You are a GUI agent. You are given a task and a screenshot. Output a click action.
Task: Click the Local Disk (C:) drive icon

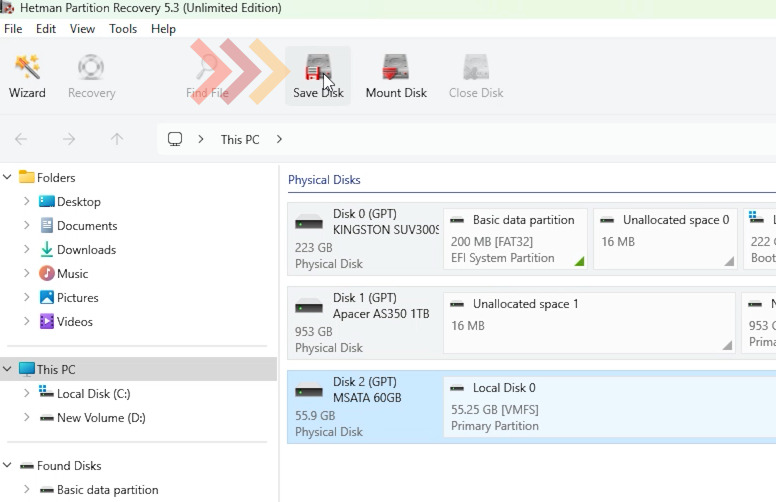47,393
